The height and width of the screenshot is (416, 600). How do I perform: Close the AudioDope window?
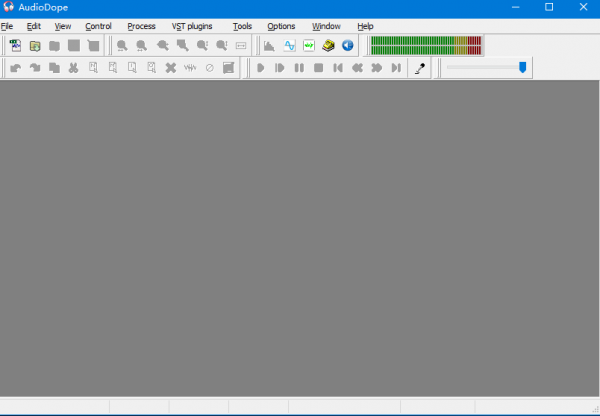pyautogui.click(x=583, y=7)
